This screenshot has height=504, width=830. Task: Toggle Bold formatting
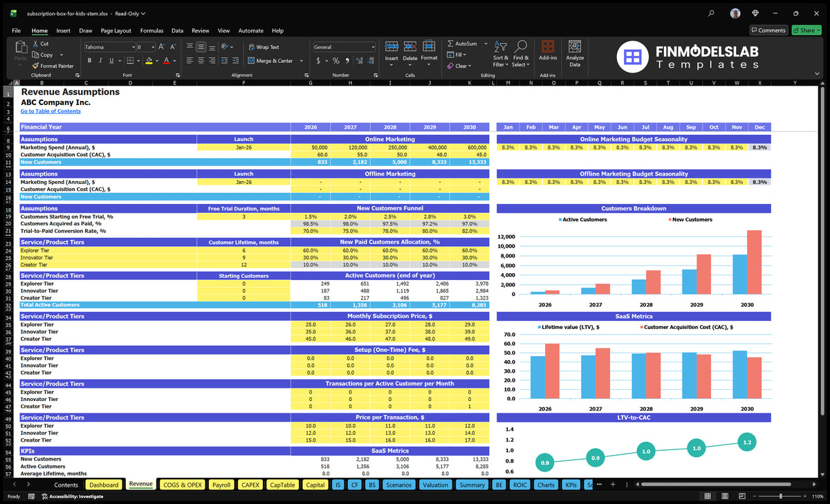(x=90, y=61)
